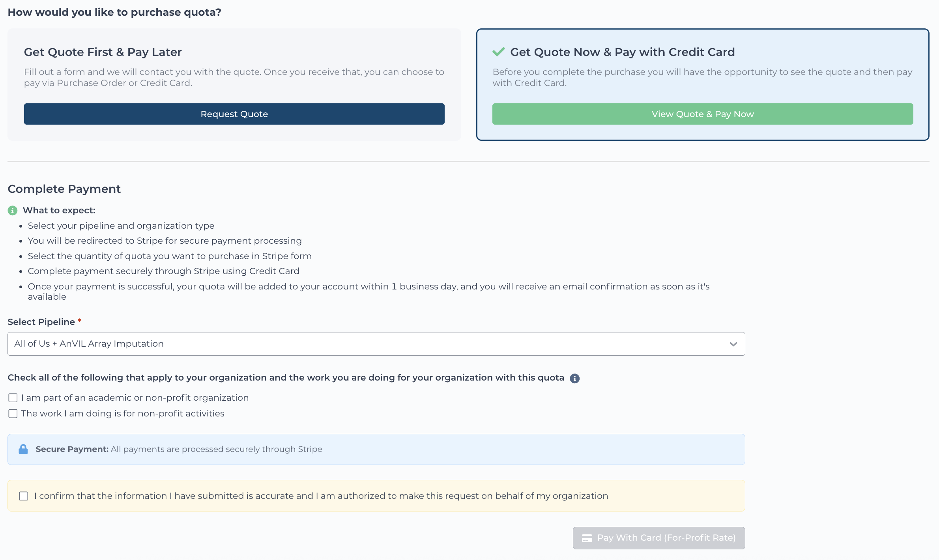Click the credit card icon on Pay With Card button
The width and height of the screenshot is (939, 560).
[x=587, y=538]
